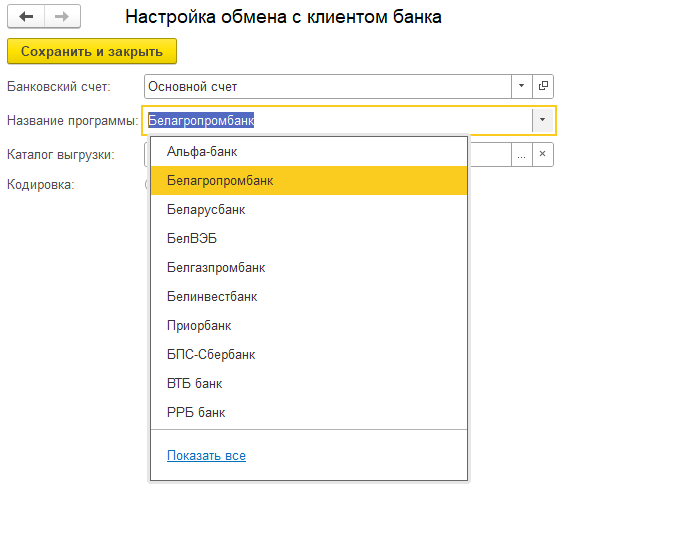This screenshot has width=673, height=537.
Task: Select ВТБ банк option
Action: click(x=309, y=383)
